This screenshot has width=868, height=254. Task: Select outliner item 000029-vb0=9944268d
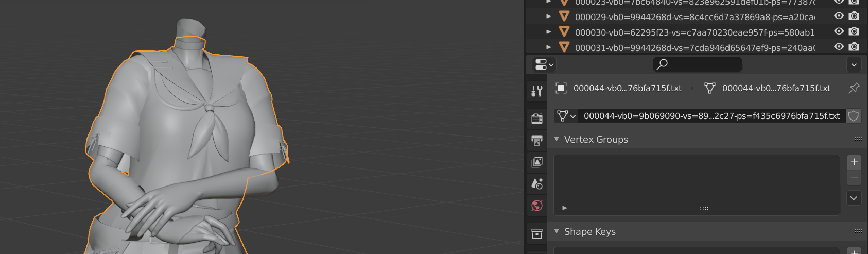pos(695,17)
